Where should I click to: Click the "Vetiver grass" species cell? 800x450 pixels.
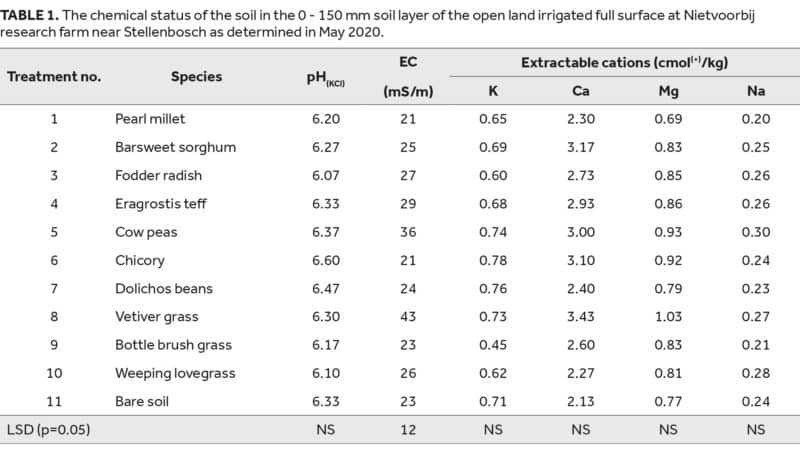[x=156, y=317]
